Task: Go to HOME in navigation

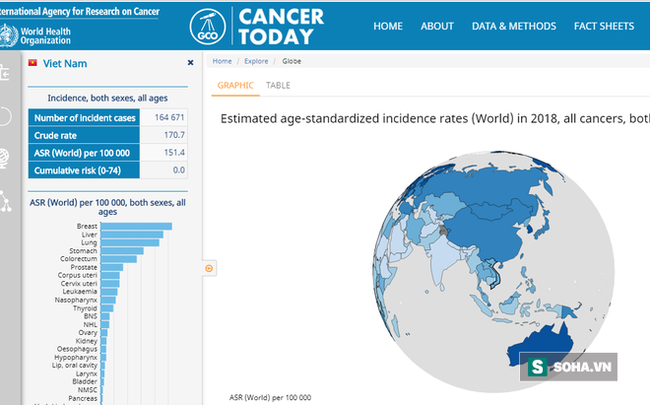Action: (388, 26)
